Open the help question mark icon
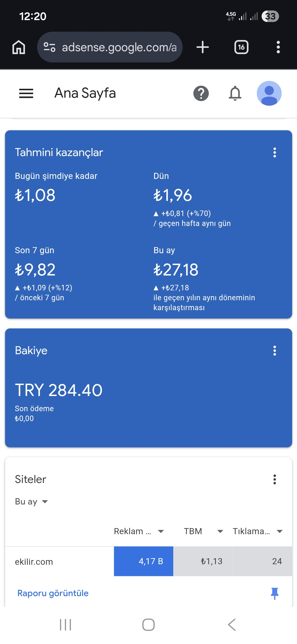 201,93
